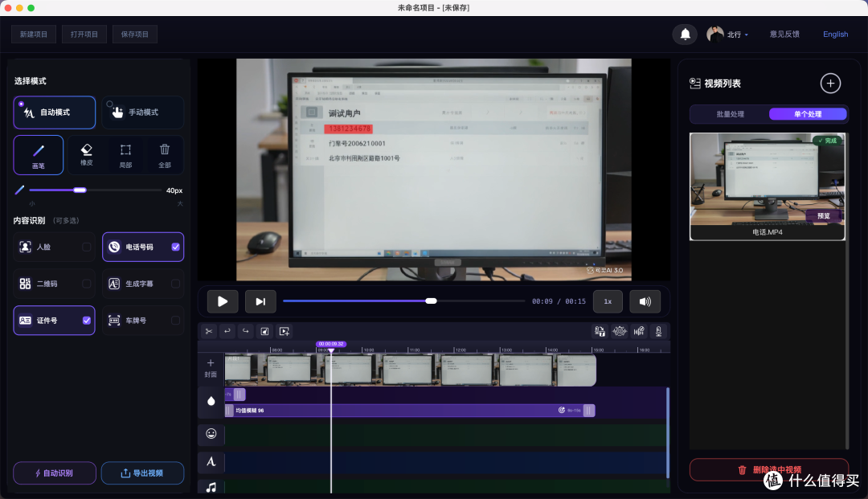
Task: Switch to the 批量处理 tab
Action: point(730,114)
